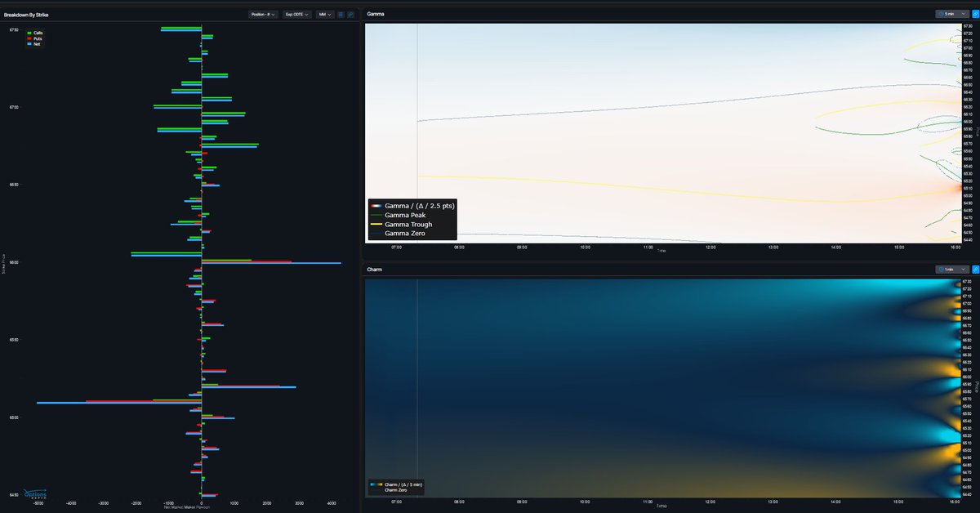Expand the MM dropdown
This screenshot has width=980, height=513.
coord(323,13)
